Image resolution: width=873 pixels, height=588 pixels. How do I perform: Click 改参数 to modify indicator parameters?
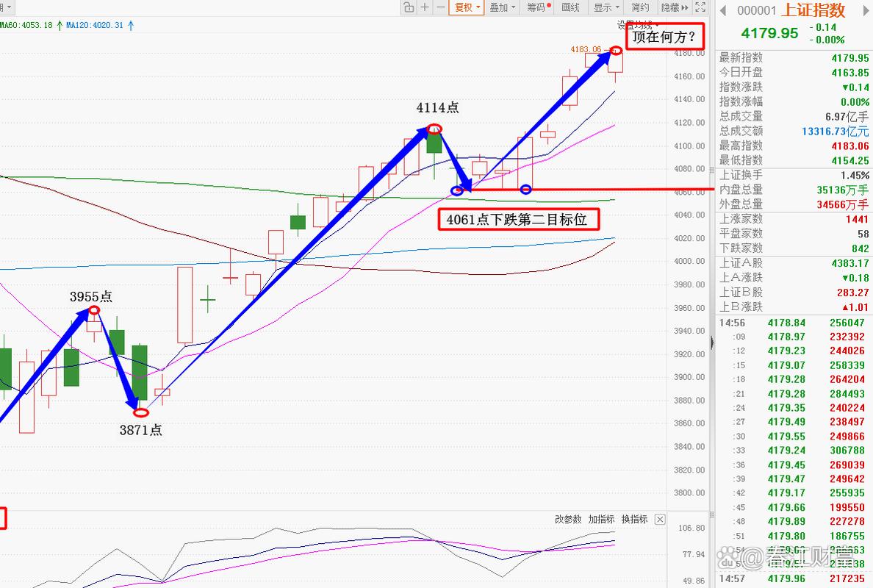[x=568, y=520]
